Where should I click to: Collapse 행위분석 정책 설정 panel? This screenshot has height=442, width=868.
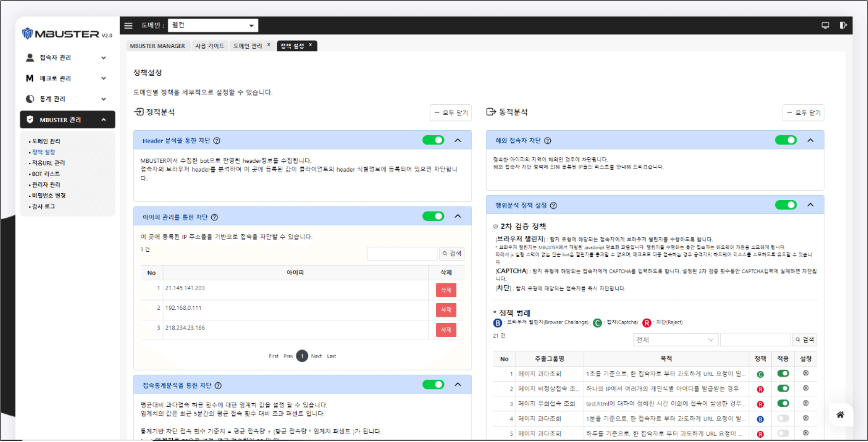(811, 205)
